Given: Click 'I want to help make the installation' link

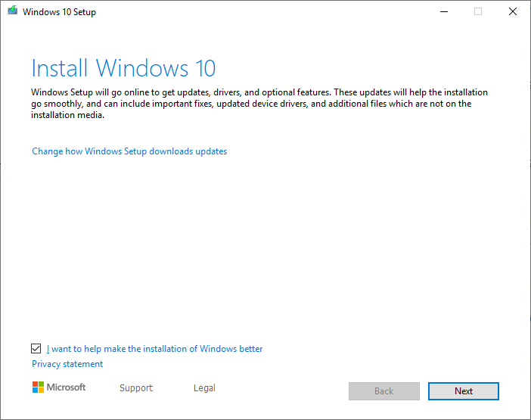Looking at the screenshot, I should (x=154, y=349).
